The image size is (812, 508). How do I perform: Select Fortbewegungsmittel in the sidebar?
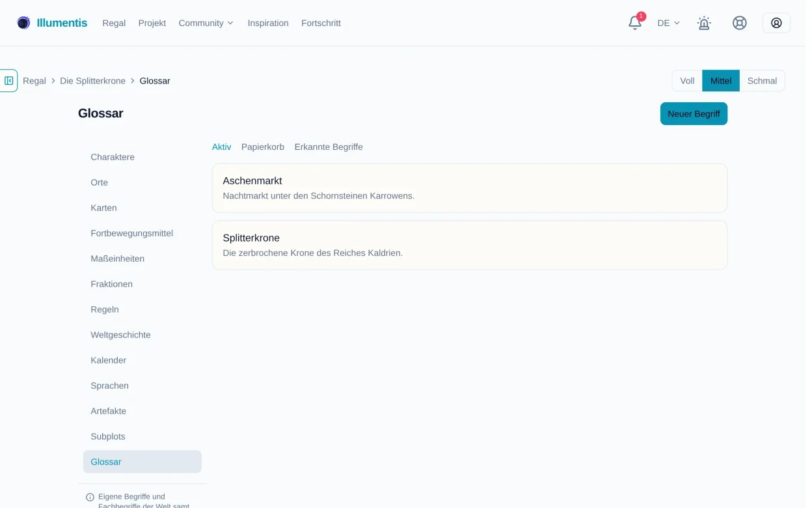tap(142, 233)
